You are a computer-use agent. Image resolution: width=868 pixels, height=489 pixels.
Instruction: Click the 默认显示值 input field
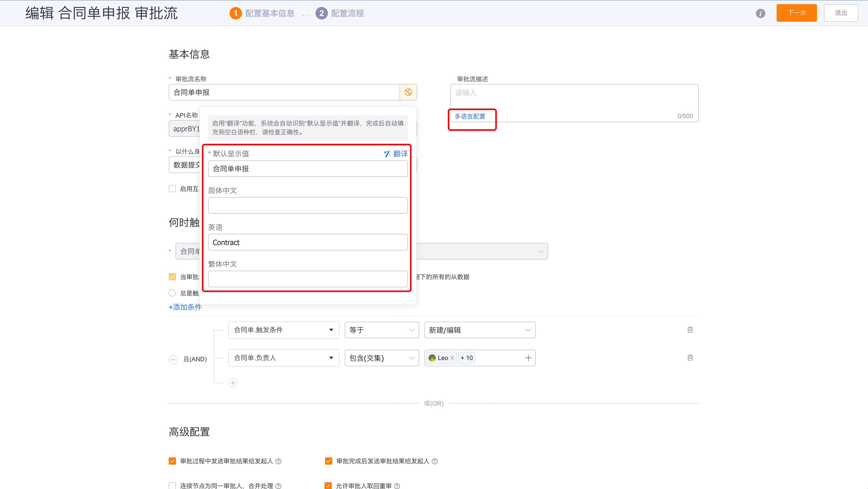coord(308,169)
